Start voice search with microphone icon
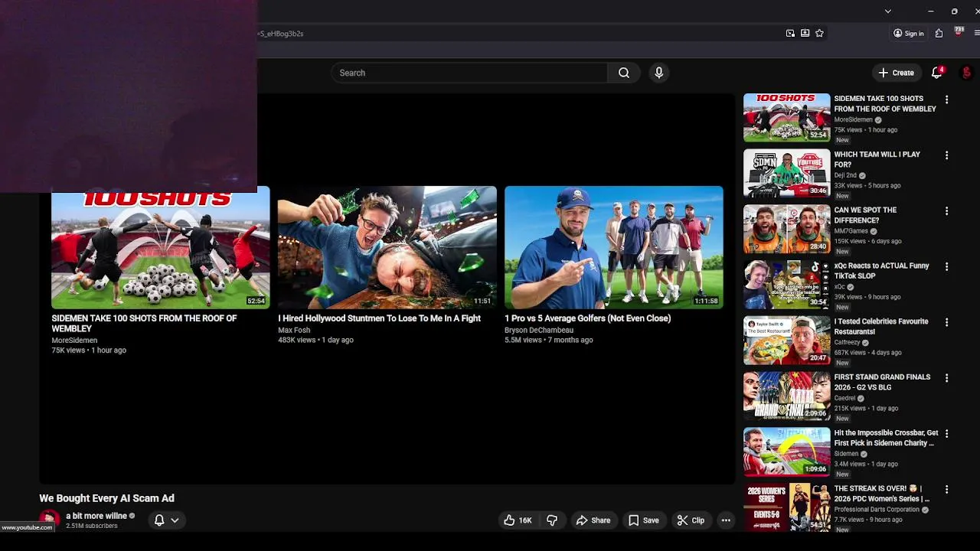 tap(658, 73)
